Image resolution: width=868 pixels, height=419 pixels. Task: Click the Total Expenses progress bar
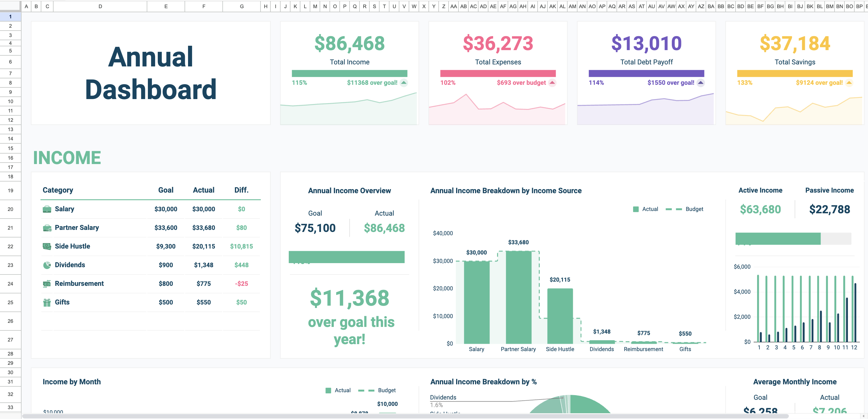(498, 73)
